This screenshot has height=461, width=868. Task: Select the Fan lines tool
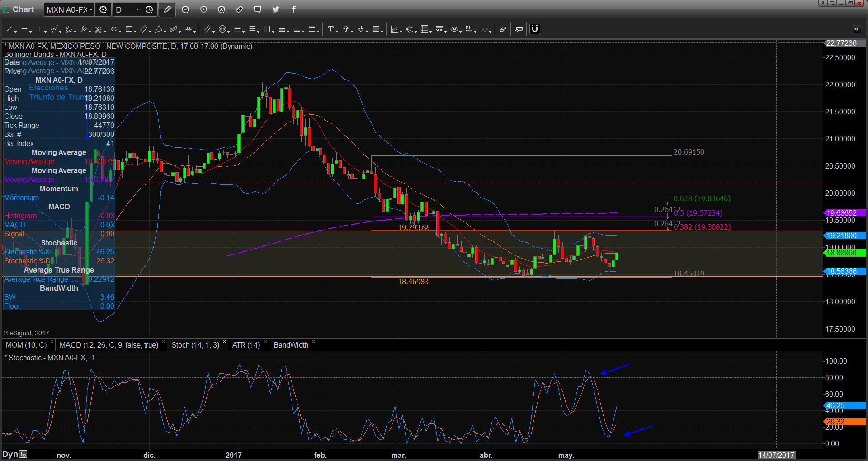[69, 29]
